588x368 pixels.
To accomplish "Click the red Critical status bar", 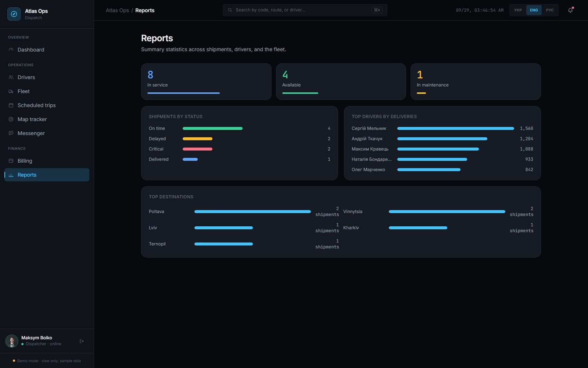I will point(197,149).
